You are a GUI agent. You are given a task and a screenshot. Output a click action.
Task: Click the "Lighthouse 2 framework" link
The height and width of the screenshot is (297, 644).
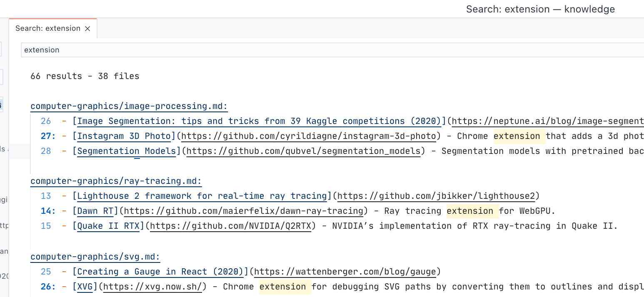click(x=201, y=196)
